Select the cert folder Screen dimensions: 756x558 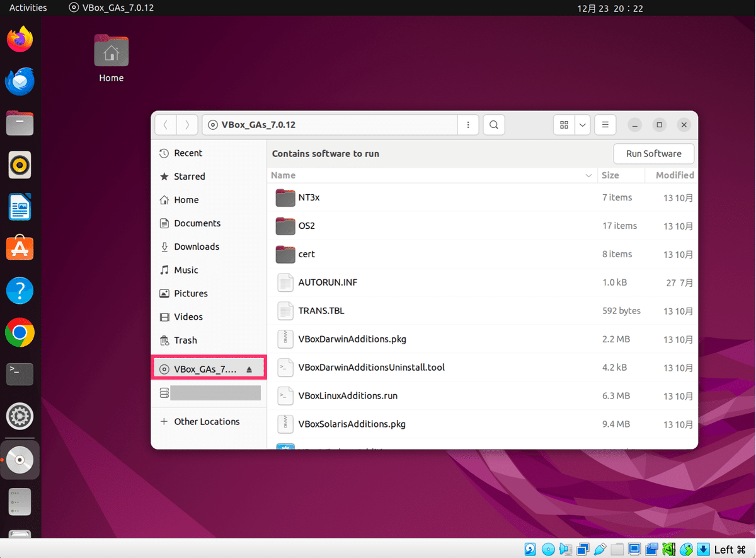click(x=483, y=254)
